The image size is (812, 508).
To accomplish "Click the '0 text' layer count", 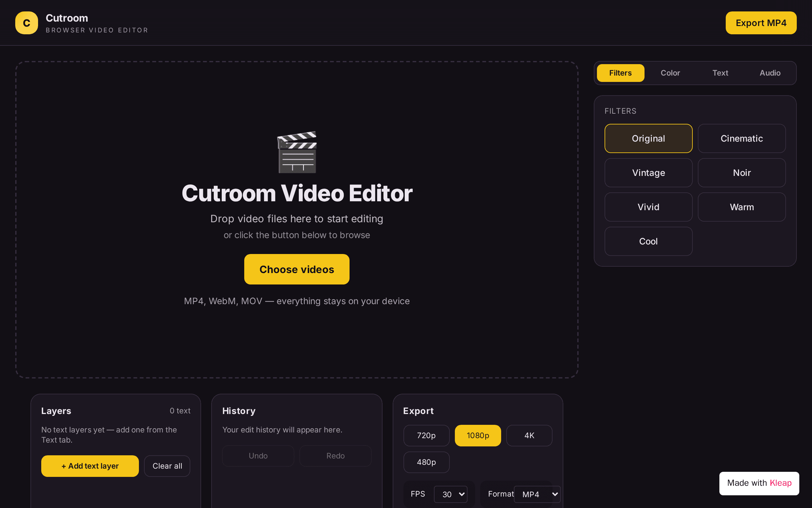I will [x=180, y=411].
